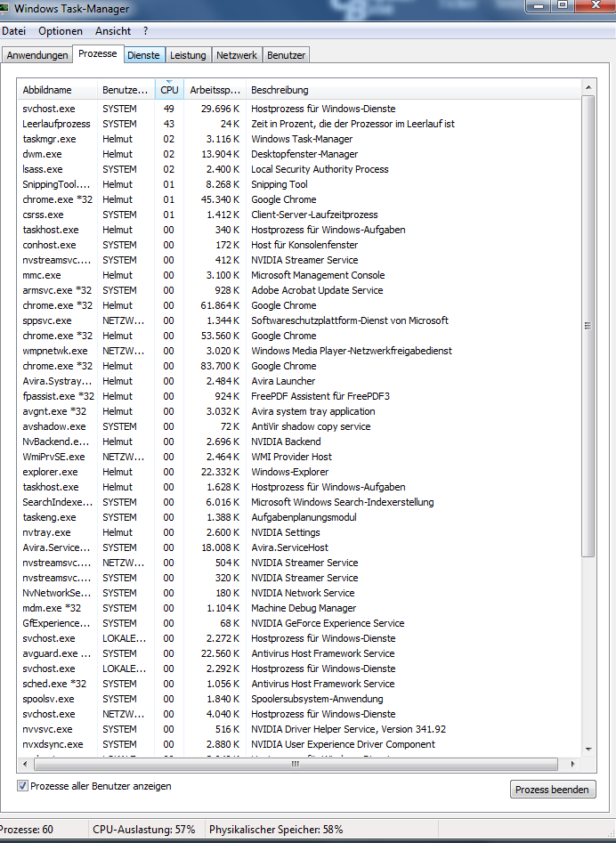Sort by the CPU column header

click(x=169, y=90)
